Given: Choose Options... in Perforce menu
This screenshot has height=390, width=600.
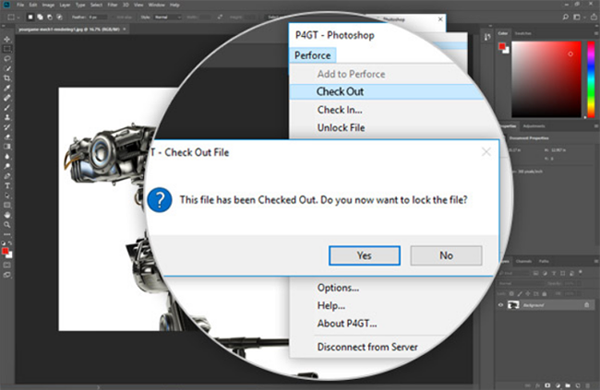Looking at the screenshot, I should coord(338,287).
